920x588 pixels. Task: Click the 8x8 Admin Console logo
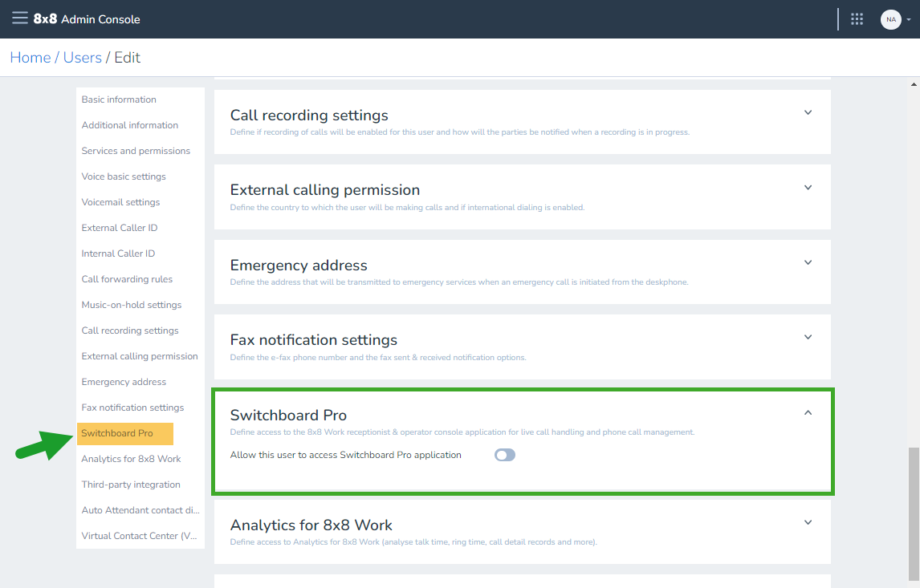[87, 18]
